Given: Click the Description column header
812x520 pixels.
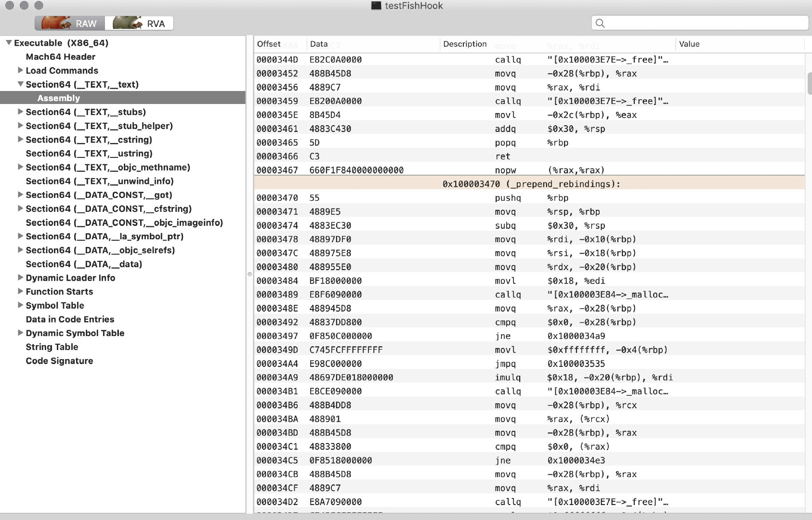Looking at the screenshot, I should [558, 44].
